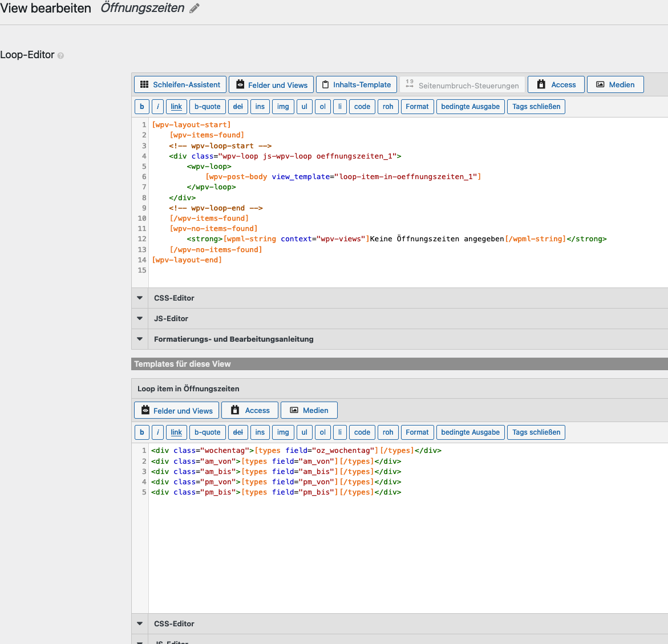The width and height of the screenshot is (668, 644).
Task: Click the 'link' quicktag in Loop-Editor toolbar
Action: 176,107
